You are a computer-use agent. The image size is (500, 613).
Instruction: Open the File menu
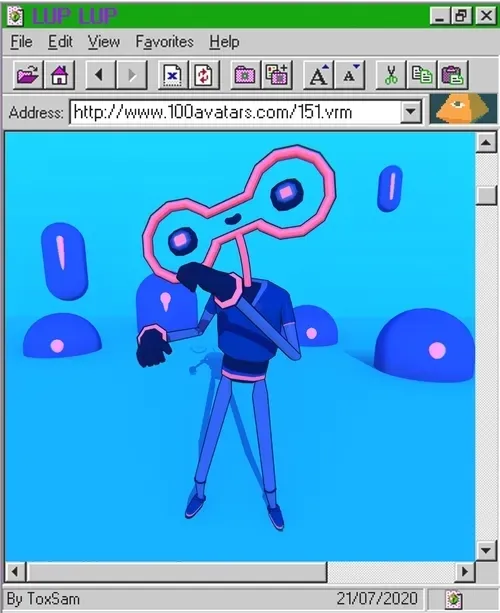coord(22,41)
